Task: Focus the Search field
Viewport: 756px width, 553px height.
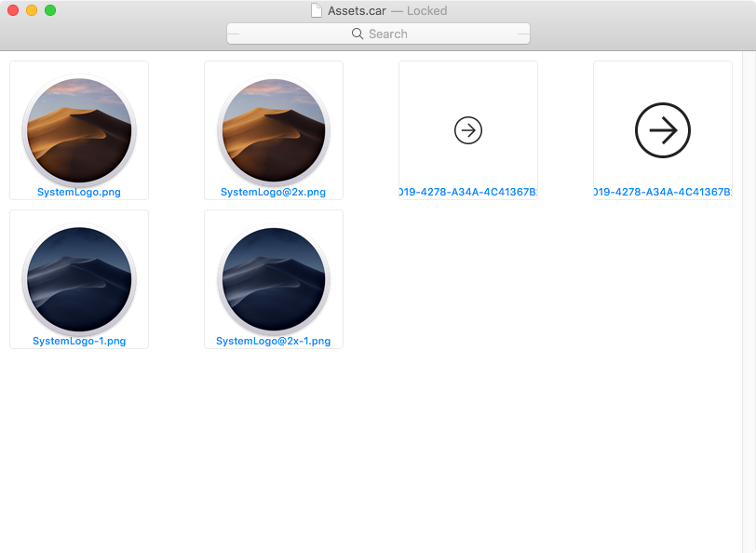Action: click(x=379, y=34)
